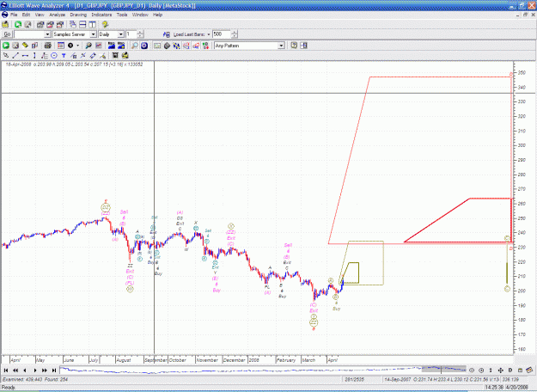Select the horizontal line drawing tool
This screenshot has height=392, width=537.
pyautogui.click(x=25, y=56)
